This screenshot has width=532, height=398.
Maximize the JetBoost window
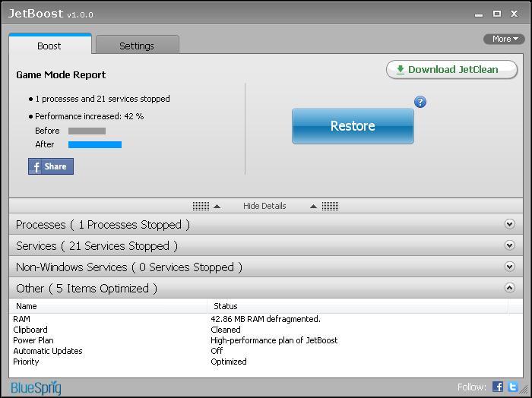click(497, 14)
